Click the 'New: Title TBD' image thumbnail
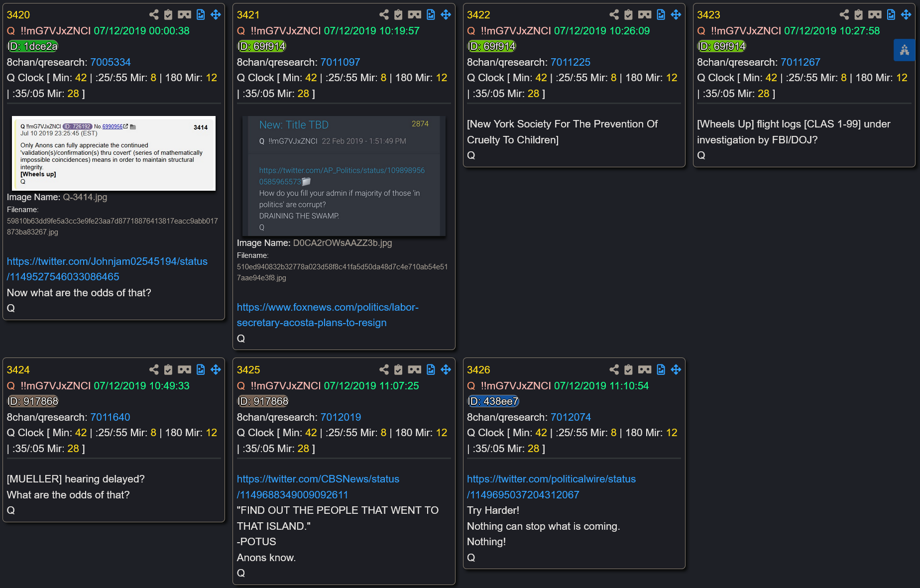 tap(344, 176)
